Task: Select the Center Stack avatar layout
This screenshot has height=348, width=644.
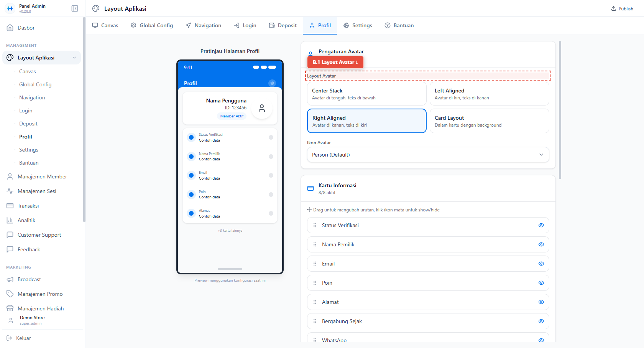Action: click(x=366, y=94)
